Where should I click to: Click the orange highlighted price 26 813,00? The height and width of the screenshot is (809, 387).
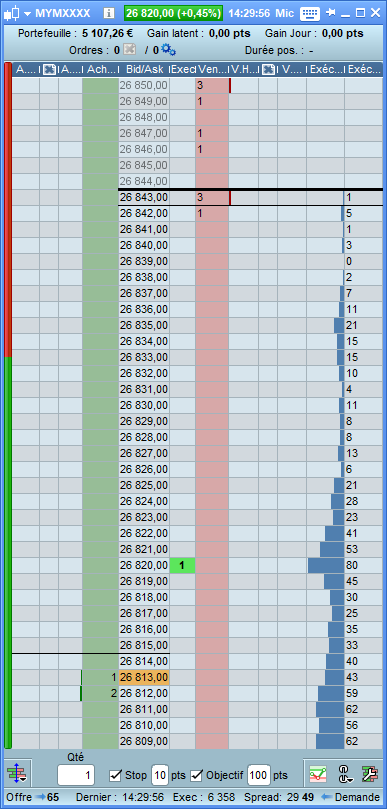tap(144, 677)
